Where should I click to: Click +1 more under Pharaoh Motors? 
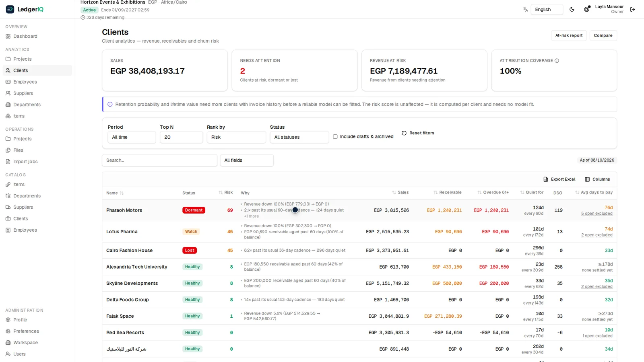(x=251, y=216)
